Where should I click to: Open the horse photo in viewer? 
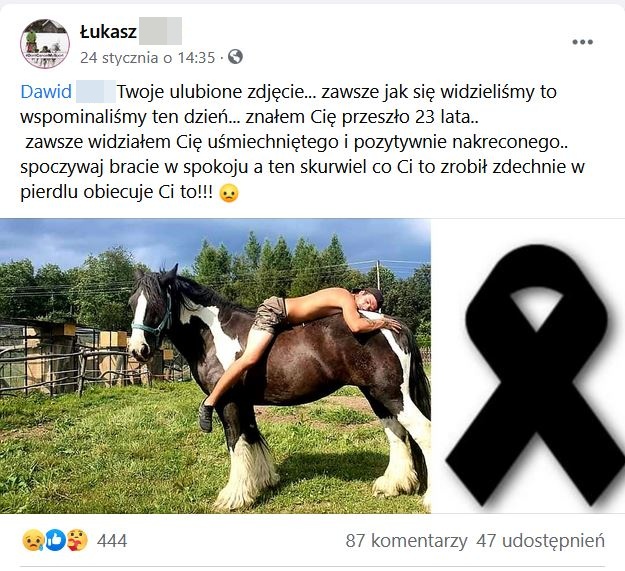(x=215, y=366)
